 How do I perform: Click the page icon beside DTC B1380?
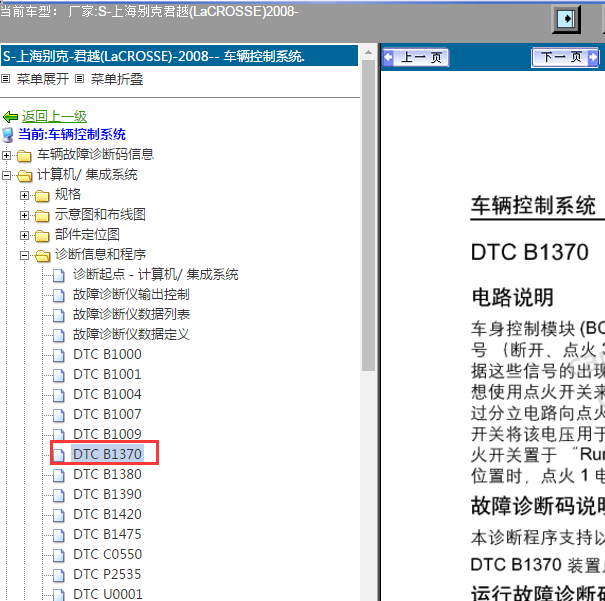pyautogui.click(x=59, y=476)
